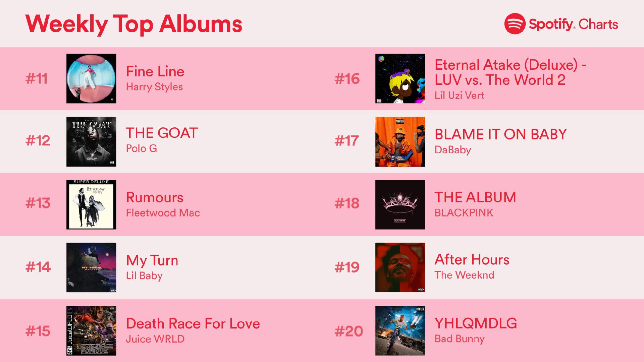This screenshot has height=362, width=644.
Task: Open THE ALBUM crown cover art
Action: 400,204
